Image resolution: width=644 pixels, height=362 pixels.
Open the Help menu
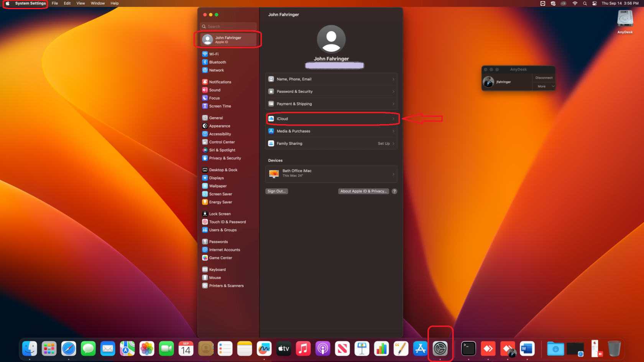[115, 3]
